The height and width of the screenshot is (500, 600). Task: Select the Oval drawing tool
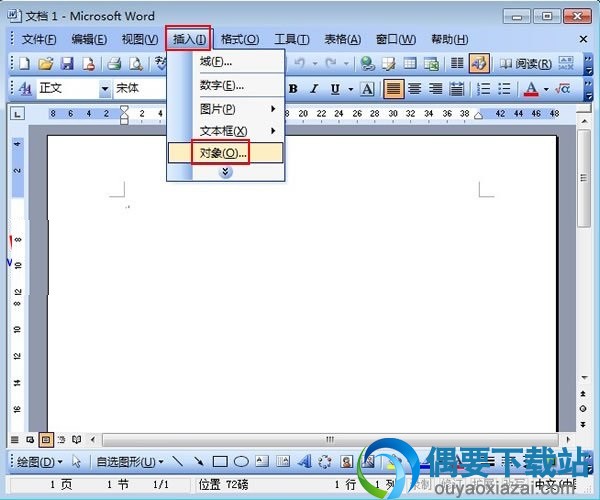point(241,462)
